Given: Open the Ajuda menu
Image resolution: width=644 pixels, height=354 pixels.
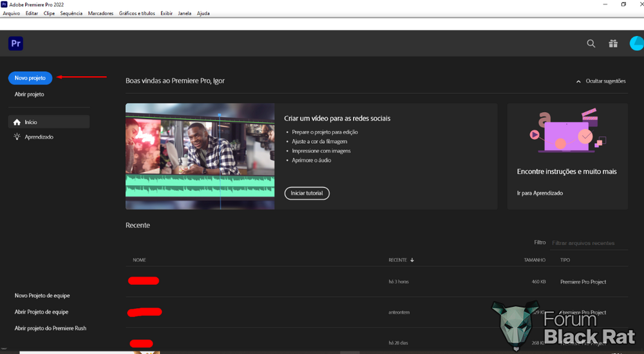Looking at the screenshot, I should point(204,13).
